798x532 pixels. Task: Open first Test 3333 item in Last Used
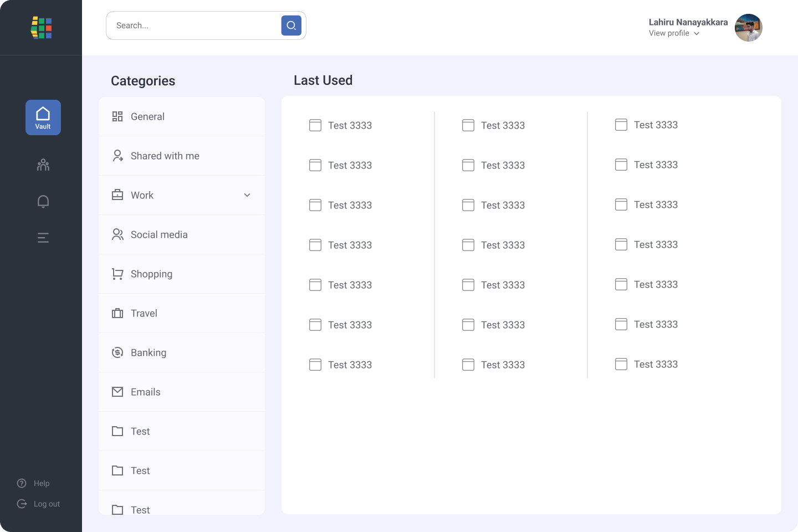(x=349, y=125)
